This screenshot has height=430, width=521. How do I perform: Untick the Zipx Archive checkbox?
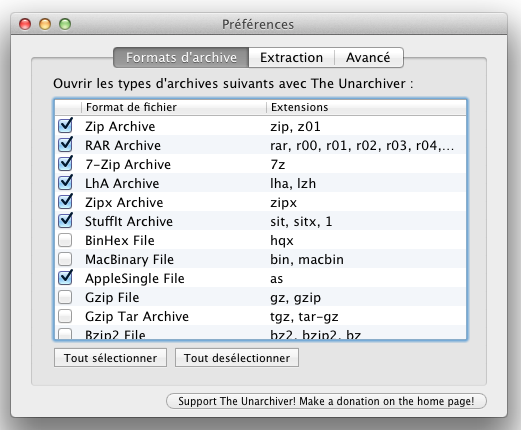(x=65, y=202)
